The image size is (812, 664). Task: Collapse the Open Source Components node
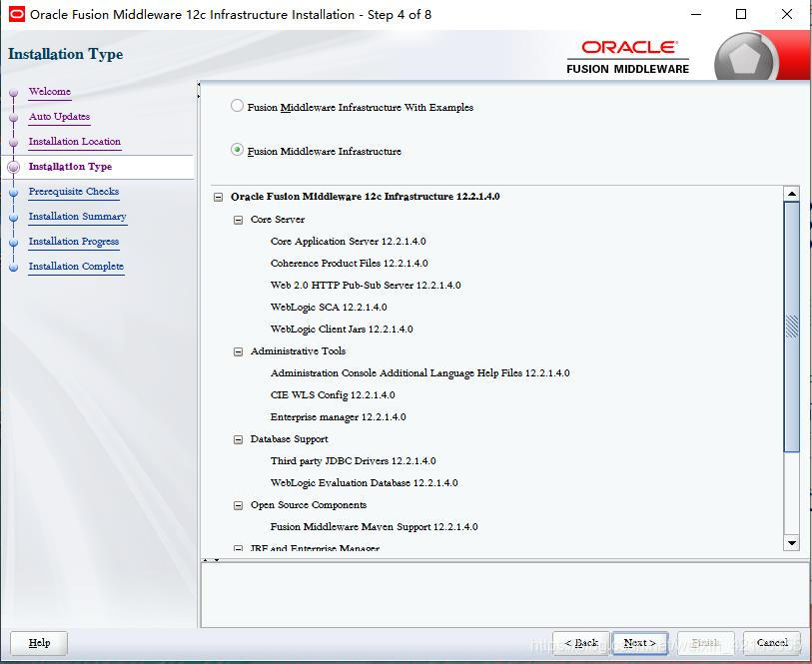[239, 505]
